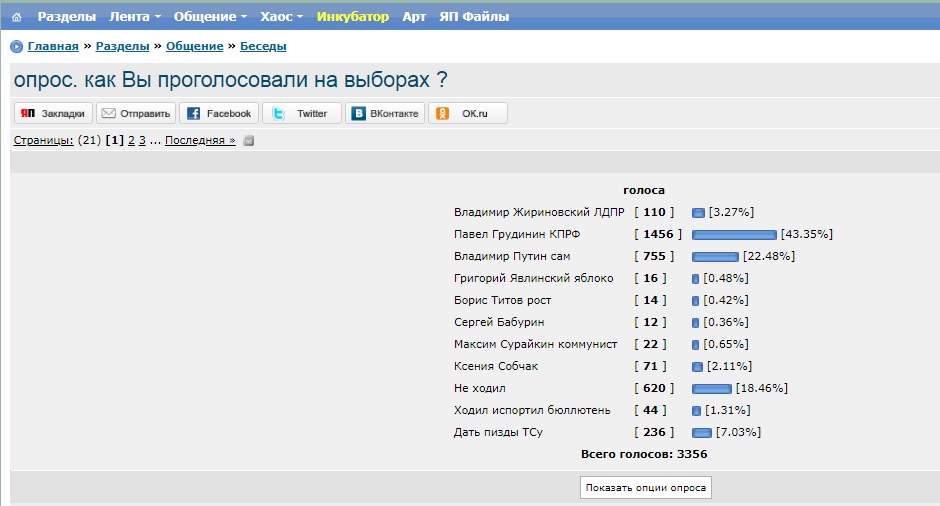Image resolution: width=940 pixels, height=506 pixels.
Task: Add topic to ЯП Закладки
Action: coord(53,113)
